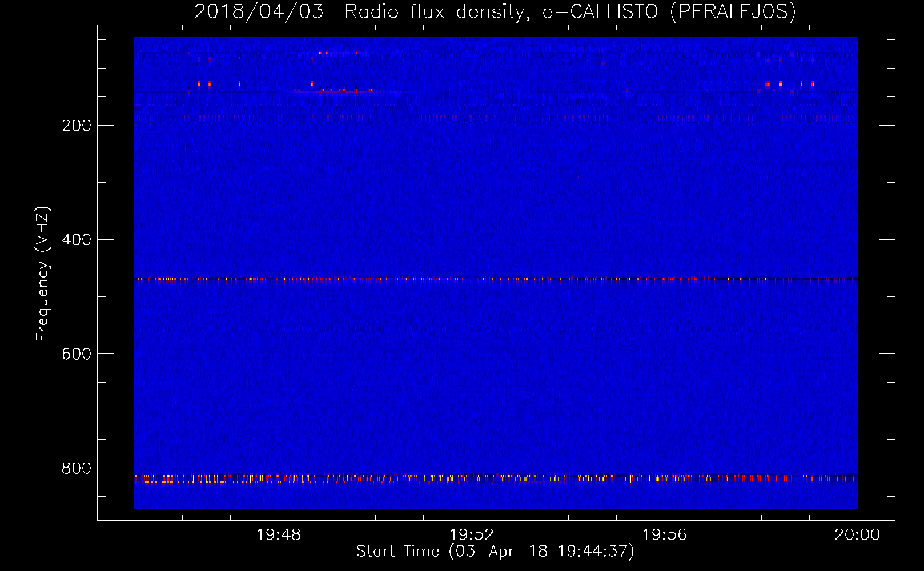Click the 19:48 time axis label
This screenshot has height=571, width=924.
coord(279,535)
